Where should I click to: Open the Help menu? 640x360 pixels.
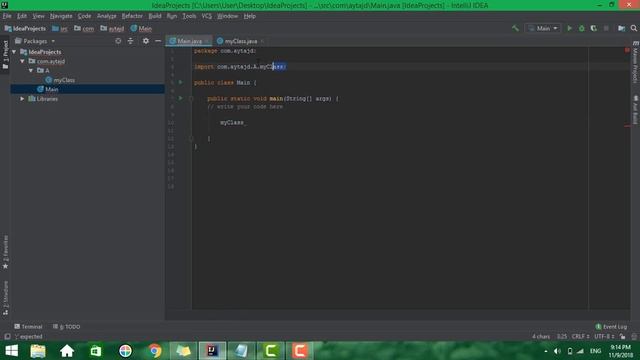click(249, 16)
